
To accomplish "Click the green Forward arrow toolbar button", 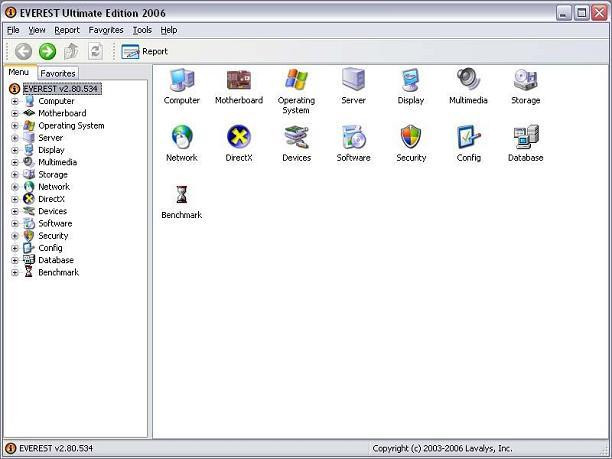I will (48, 52).
